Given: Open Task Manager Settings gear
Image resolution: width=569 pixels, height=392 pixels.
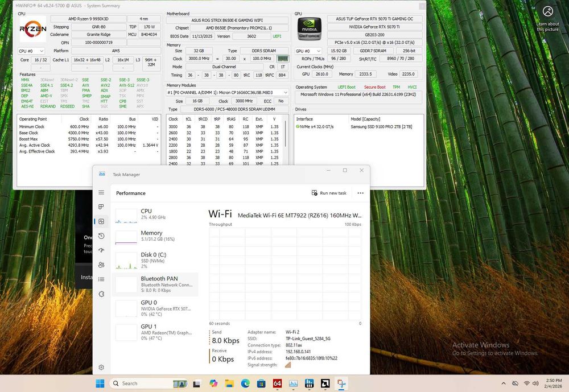Looking at the screenshot, I should pyautogui.click(x=101, y=368).
